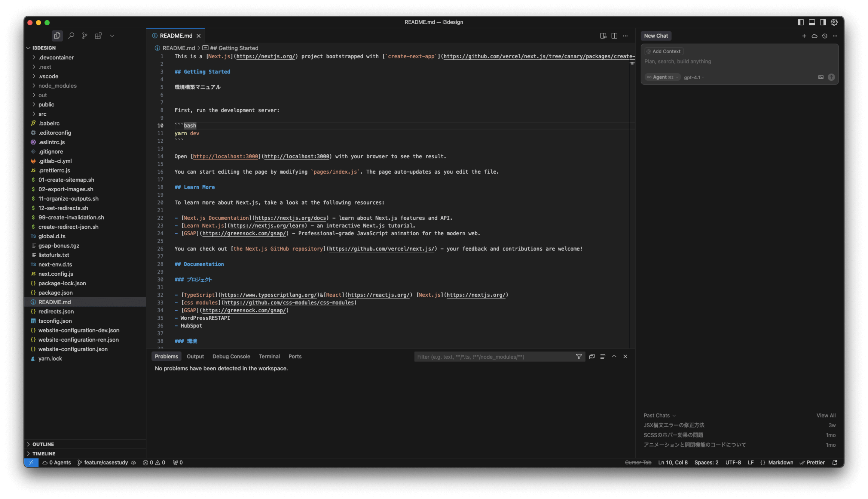The height and width of the screenshot is (499, 868).
Task: Click Add Context button
Action: point(664,51)
